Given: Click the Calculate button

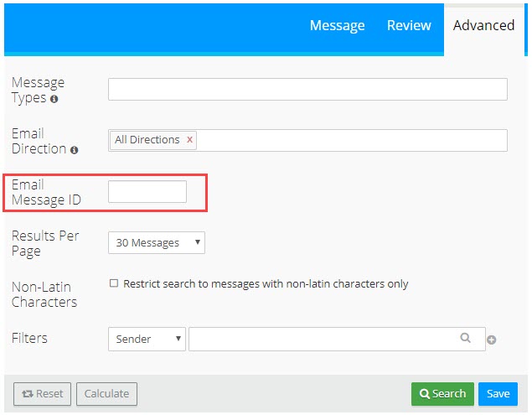Looking at the screenshot, I should (106, 394).
